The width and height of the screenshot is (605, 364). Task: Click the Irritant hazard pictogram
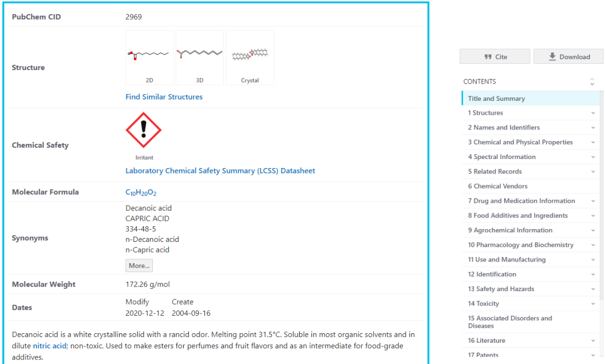coord(143,130)
